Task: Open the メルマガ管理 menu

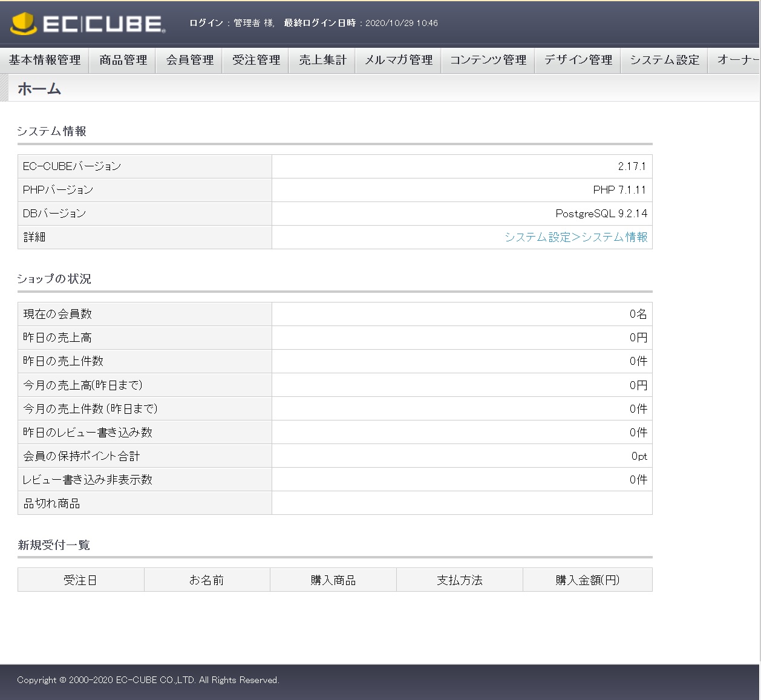Action: (x=398, y=60)
